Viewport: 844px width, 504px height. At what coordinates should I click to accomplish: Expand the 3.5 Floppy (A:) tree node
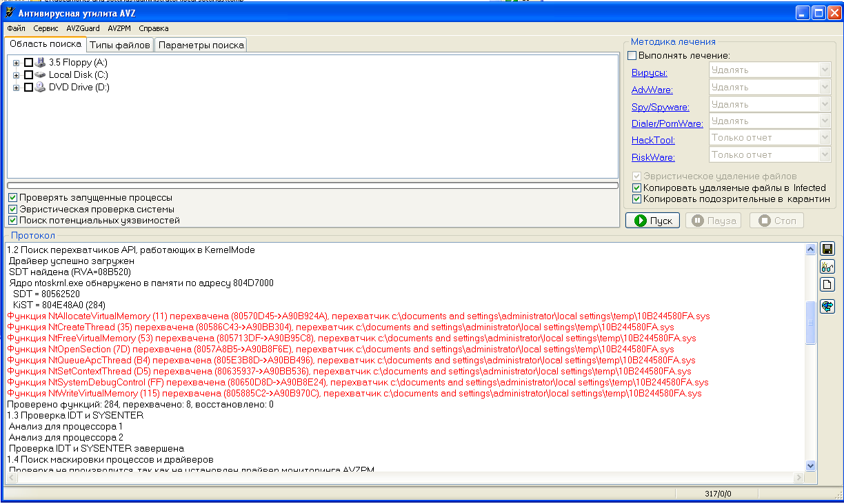(16, 63)
